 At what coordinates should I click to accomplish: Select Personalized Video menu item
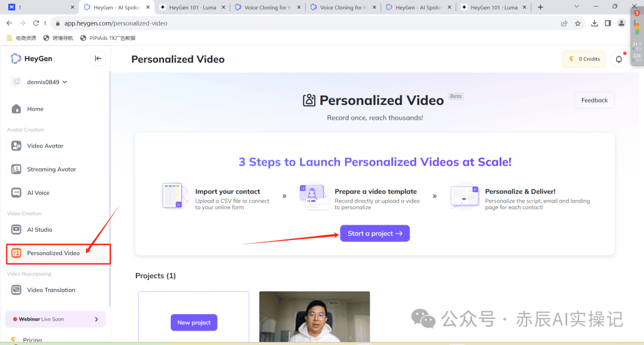point(53,253)
